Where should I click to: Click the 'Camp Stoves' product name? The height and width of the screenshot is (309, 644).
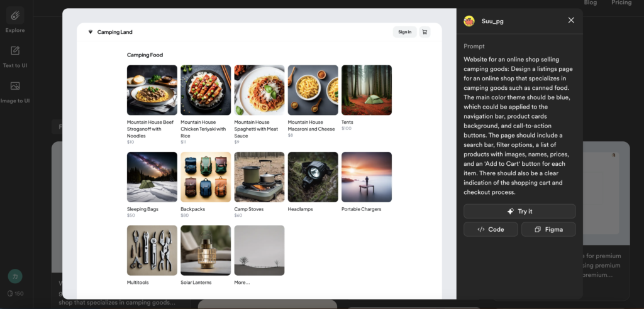coord(249,209)
